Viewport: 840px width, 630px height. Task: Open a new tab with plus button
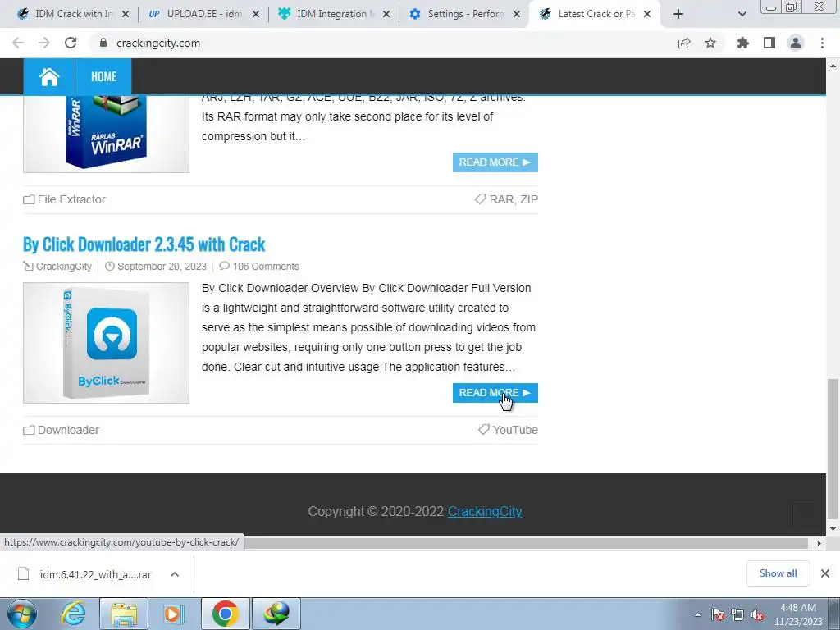[678, 15]
